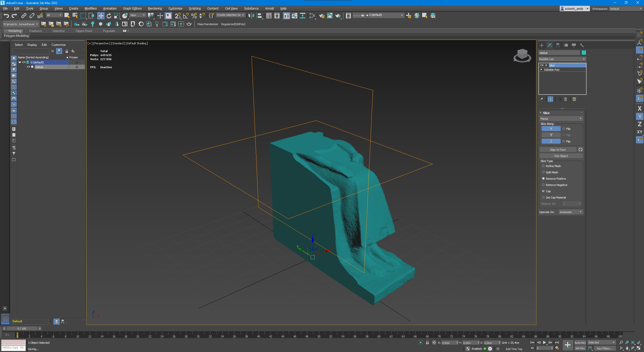
Task: Click the statue object color swatch
Action: pos(584,53)
